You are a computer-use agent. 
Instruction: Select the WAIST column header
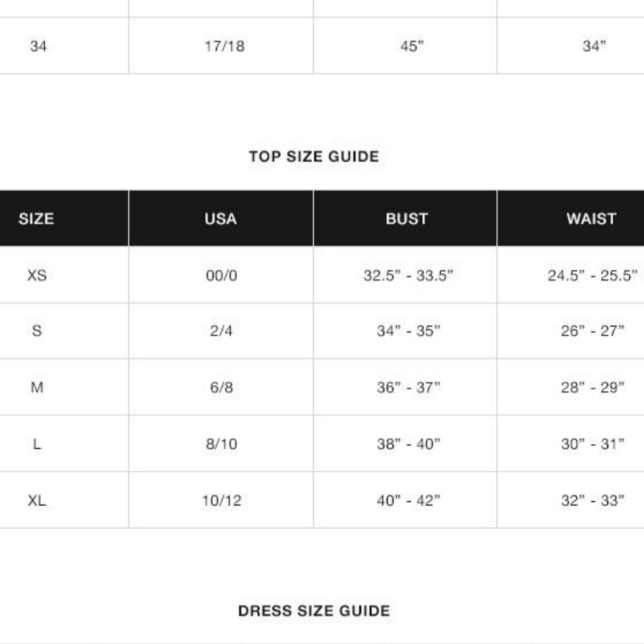(591, 218)
